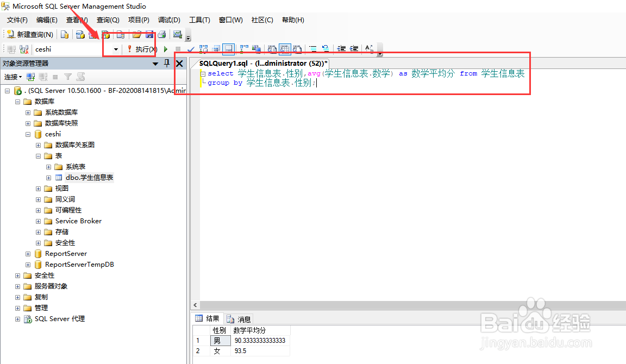Image resolution: width=626 pixels, height=364 pixels.
Task: Switch to Results to Text mode
Action: 272,49
